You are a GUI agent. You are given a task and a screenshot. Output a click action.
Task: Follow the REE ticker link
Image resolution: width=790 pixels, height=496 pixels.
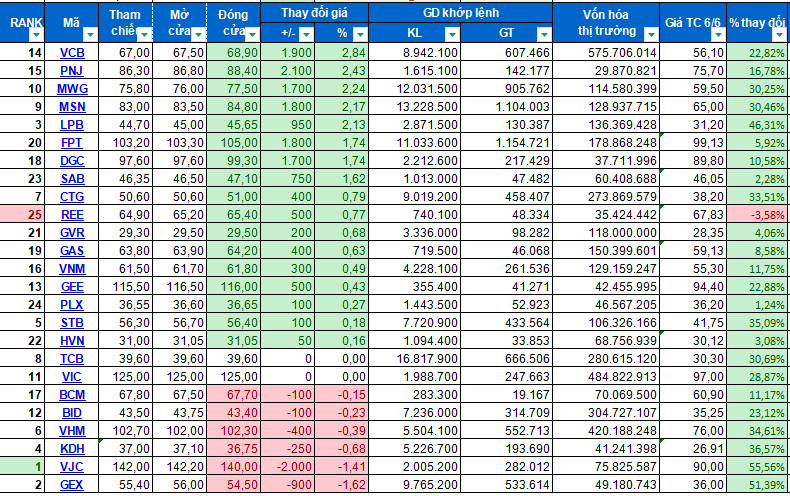72,215
